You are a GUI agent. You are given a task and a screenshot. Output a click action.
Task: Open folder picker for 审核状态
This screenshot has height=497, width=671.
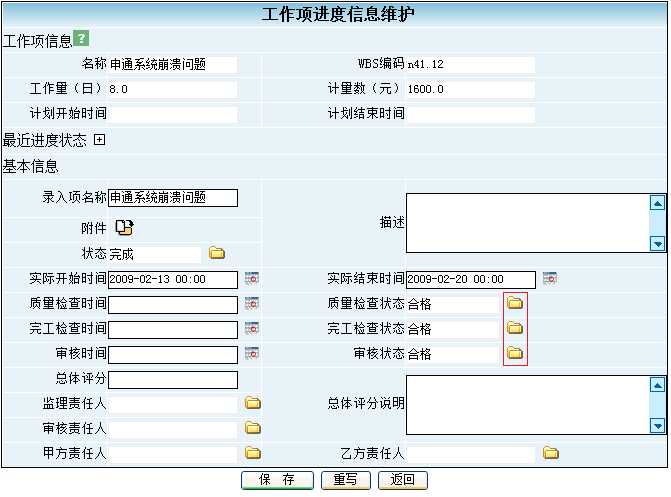coord(515,353)
